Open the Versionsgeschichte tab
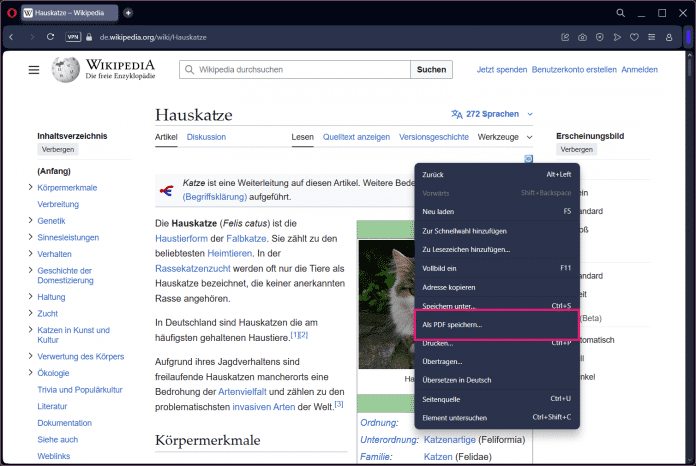This screenshot has width=696, height=466. point(434,137)
